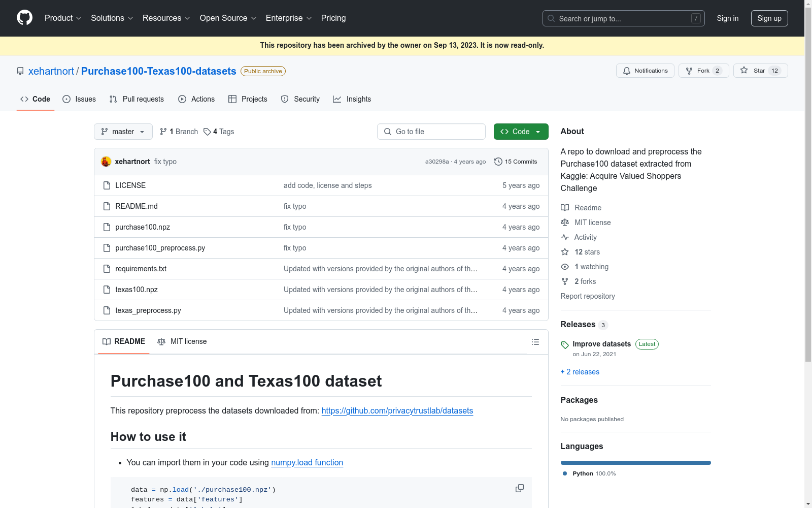Click the xehartnort avatar image
The image size is (812, 508).
pos(106,162)
